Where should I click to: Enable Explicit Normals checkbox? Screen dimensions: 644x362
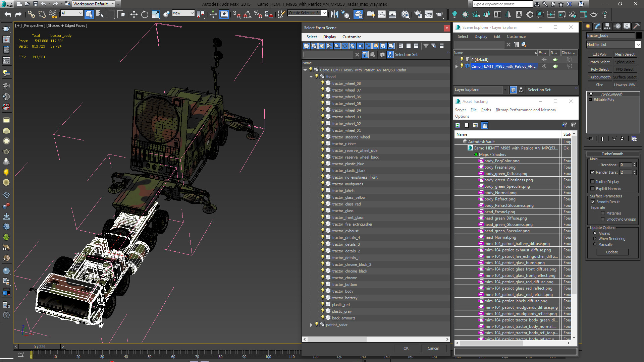coord(592,189)
